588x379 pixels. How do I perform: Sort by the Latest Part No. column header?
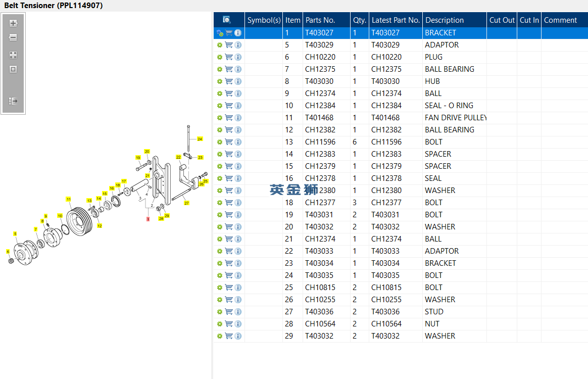pos(396,20)
